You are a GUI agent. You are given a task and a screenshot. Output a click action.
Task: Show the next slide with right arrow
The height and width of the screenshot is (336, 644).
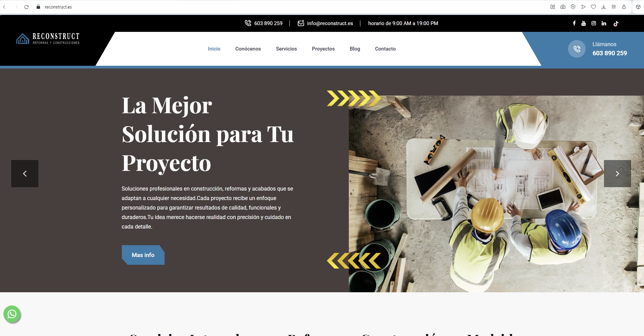pyautogui.click(x=618, y=174)
